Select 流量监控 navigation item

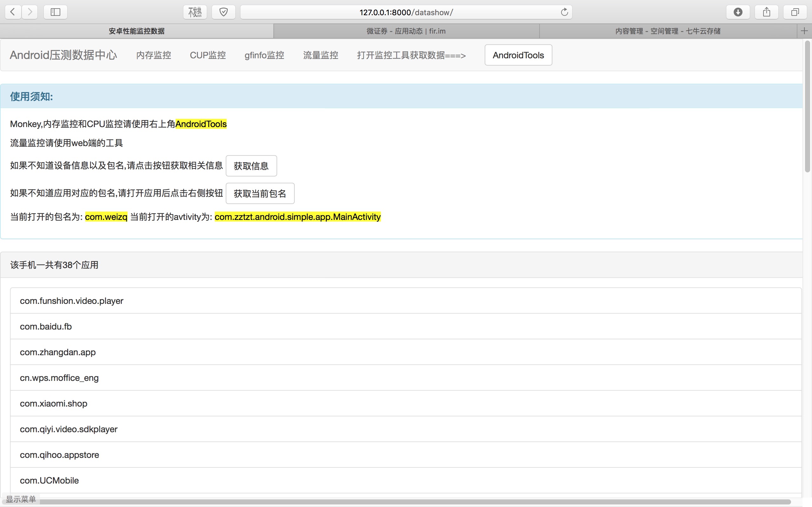tap(321, 55)
